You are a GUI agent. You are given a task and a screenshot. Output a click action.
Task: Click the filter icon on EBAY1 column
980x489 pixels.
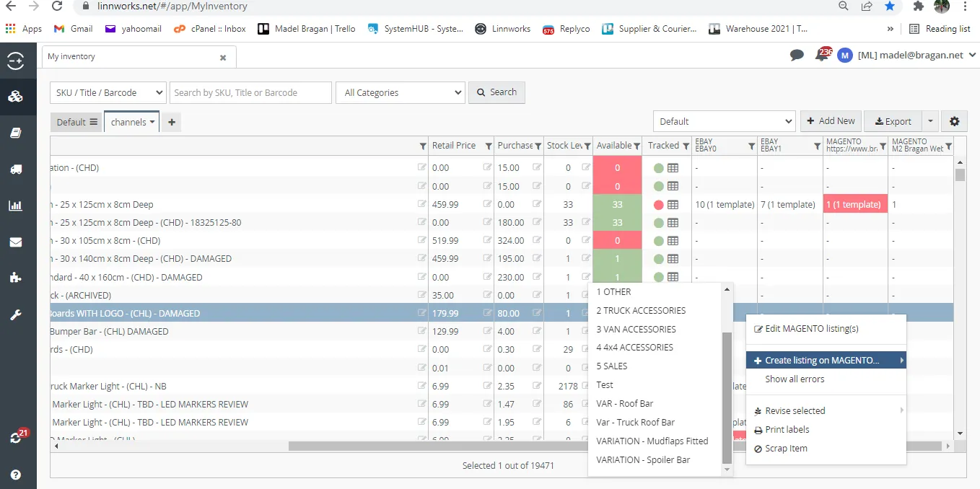pos(817,146)
